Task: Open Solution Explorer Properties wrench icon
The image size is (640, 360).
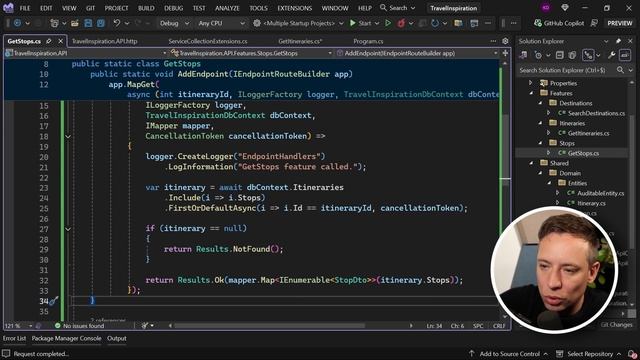Action: (x=611, y=55)
